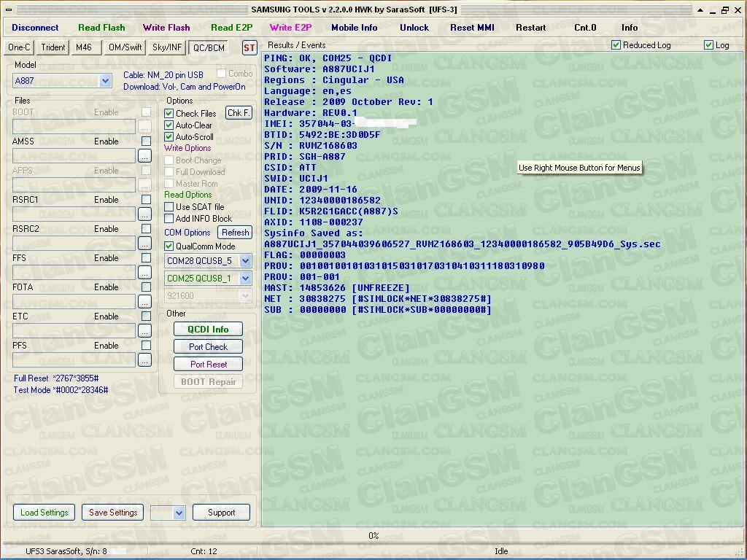747x560 pixels.
Task: Open the COM25 QCUSB_1 port dropdown
Action: [x=245, y=279]
